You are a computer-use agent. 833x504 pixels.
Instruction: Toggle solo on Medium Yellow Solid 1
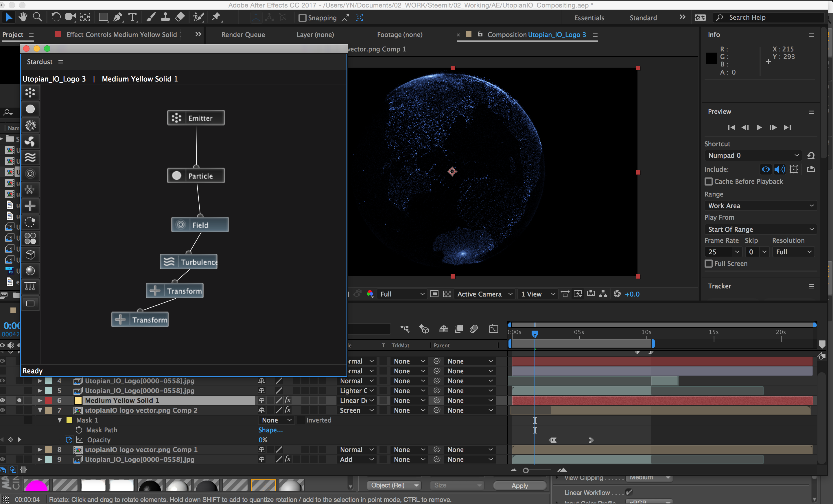19,400
